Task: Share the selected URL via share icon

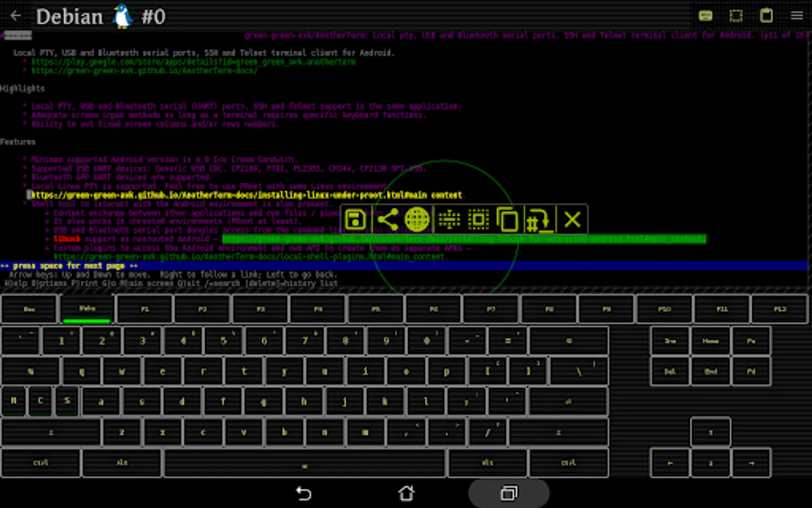Action: click(x=387, y=220)
